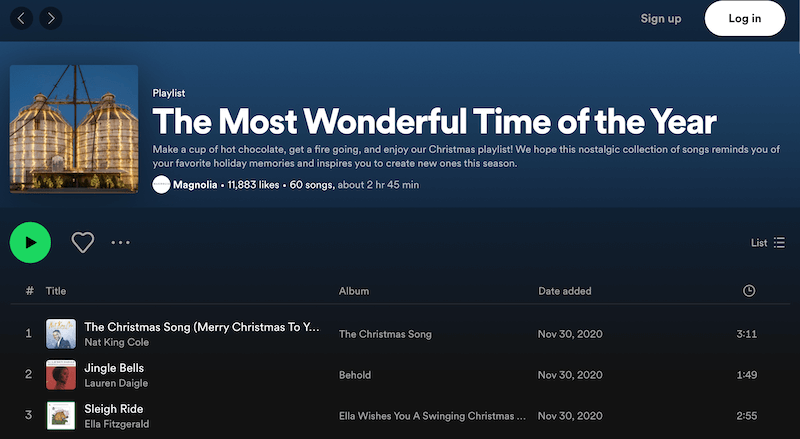Click the playlist cover art image
The width and height of the screenshot is (800, 439).
(74, 130)
